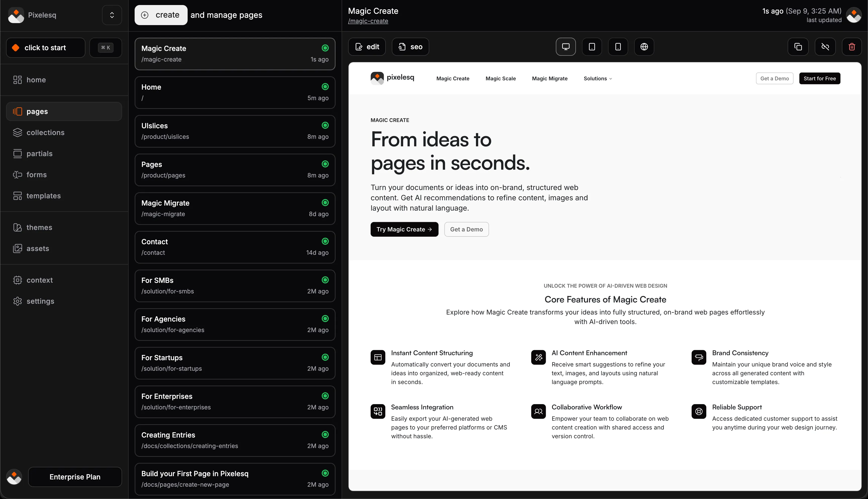This screenshot has width=868, height=499.
Task: Open templates in the sidebar
Action: (64, 196)
